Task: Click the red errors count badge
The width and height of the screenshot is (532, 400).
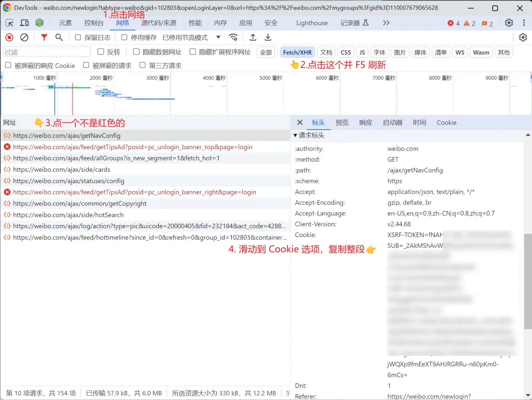Action: [454, 23]
